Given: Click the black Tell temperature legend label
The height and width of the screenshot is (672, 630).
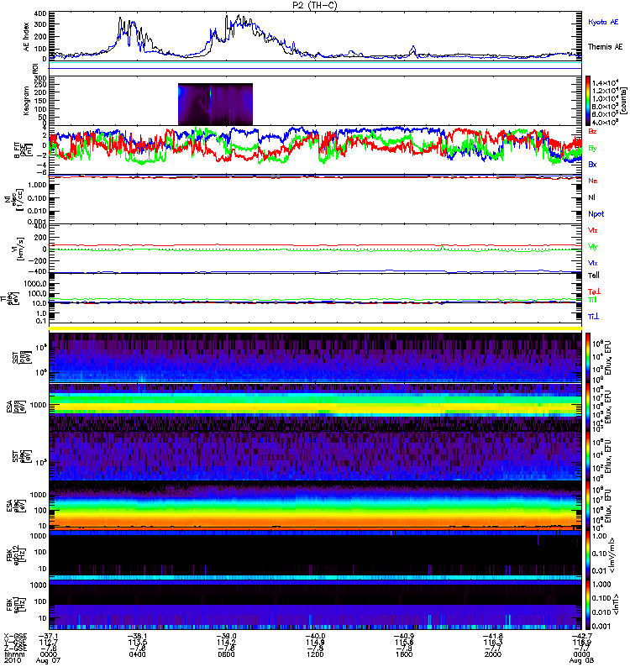Looking at the screenshot, I should point(594,276).
